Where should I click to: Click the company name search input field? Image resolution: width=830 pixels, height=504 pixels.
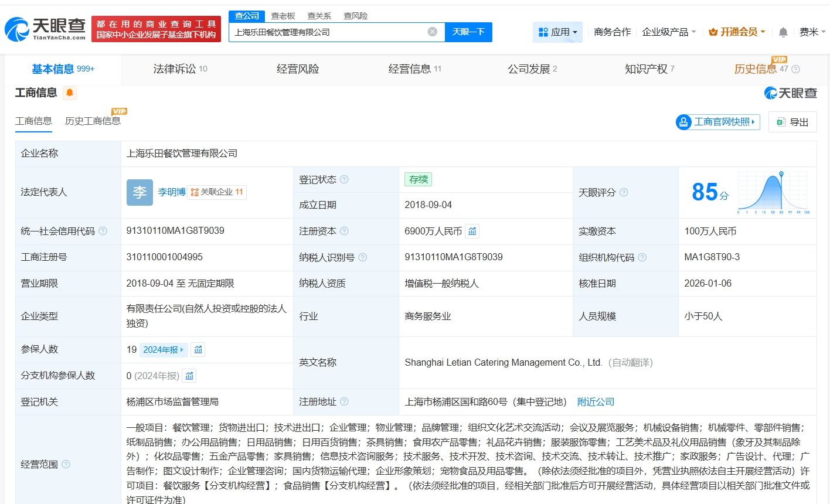pos(328,32)
